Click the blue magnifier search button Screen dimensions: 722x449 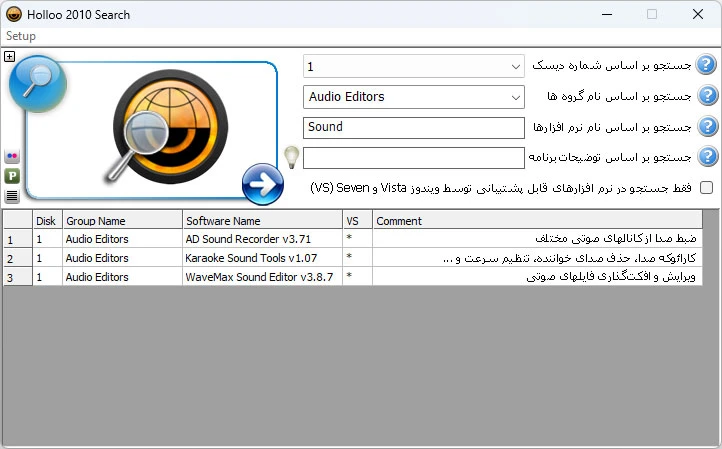click(38, 84)
